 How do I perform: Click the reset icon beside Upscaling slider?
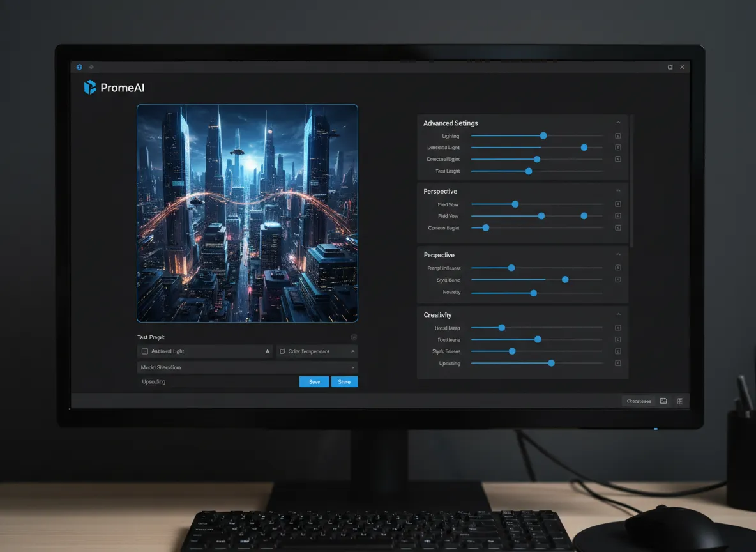pyautogui.click(x=617, y=363)
